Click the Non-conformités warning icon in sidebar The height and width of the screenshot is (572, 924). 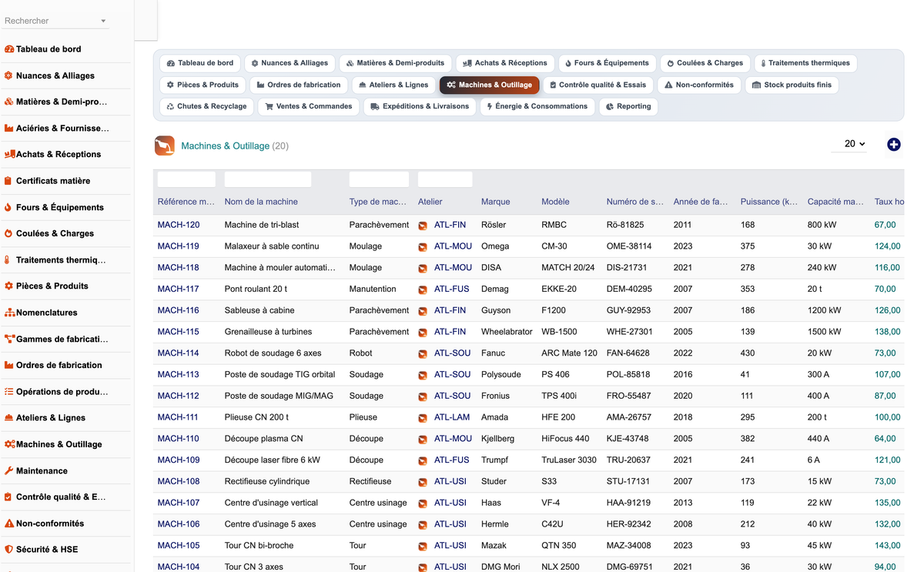9,523
